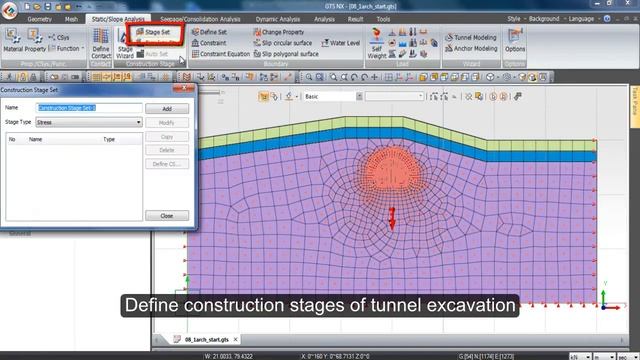Apply Self Weight load

point(376,44)
